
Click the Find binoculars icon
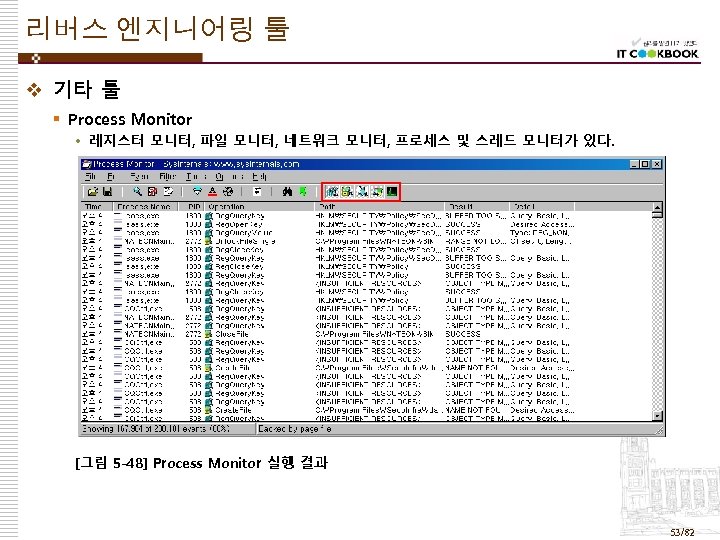(x=287, y=191)
